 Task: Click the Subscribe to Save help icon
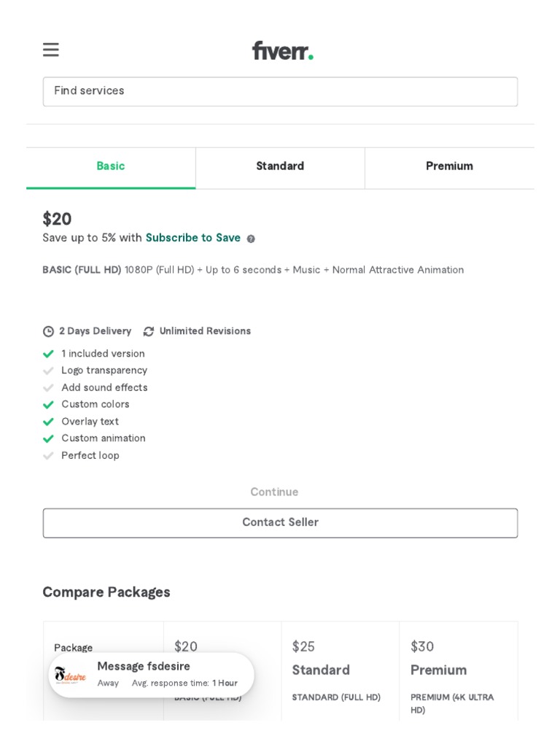click(x=251, y=239)
